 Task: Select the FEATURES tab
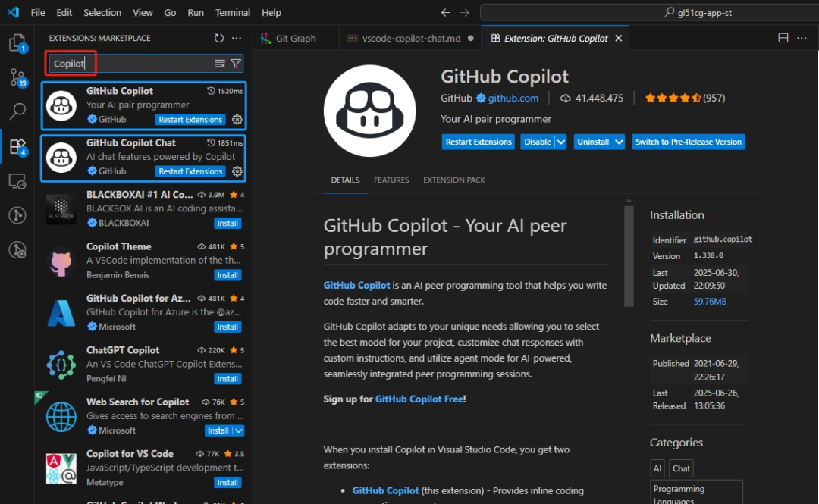391,180
